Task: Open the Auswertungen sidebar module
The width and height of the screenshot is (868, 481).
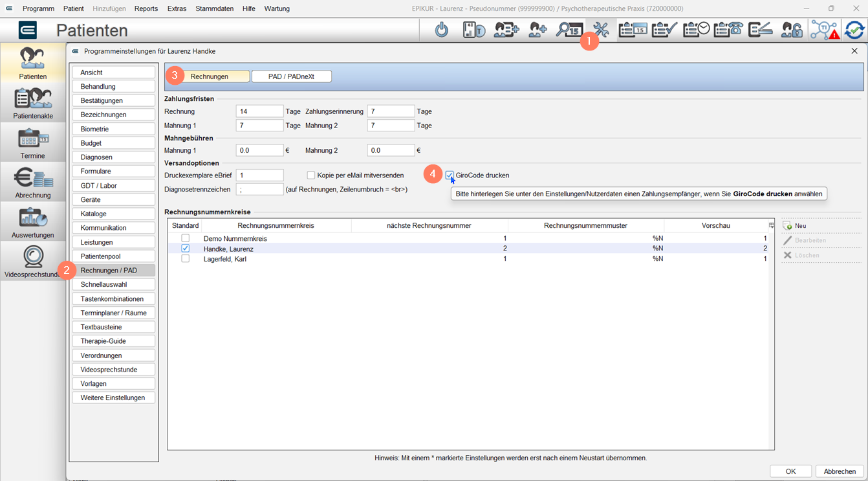Action: (x=33, y=223)
